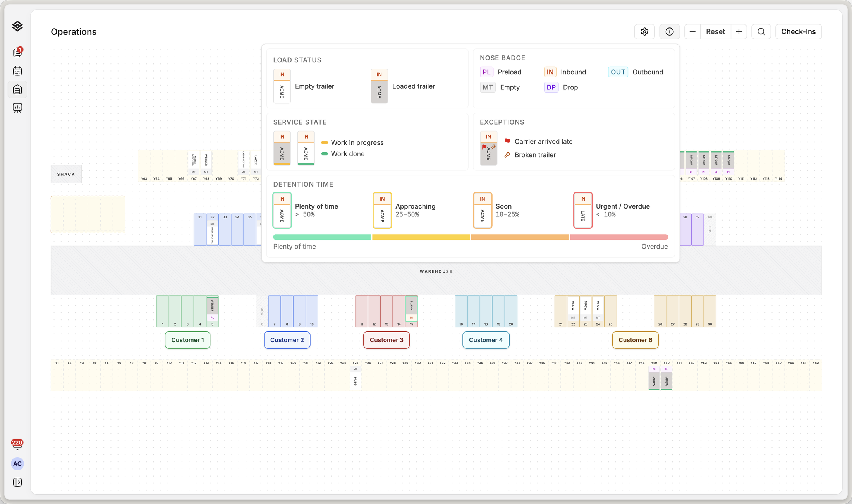Select the Customer 4 label
The width and height of the screenshot is (852, 504).
486,340
